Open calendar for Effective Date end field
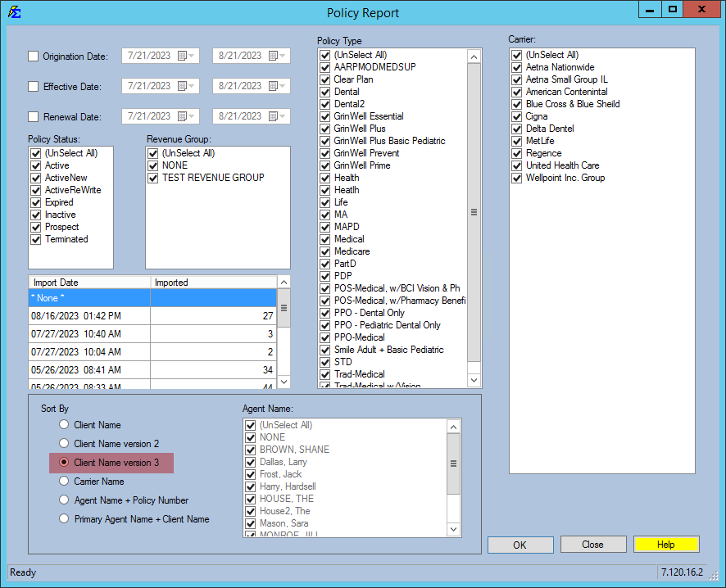726x588 pixels. [x=273, y=86]
